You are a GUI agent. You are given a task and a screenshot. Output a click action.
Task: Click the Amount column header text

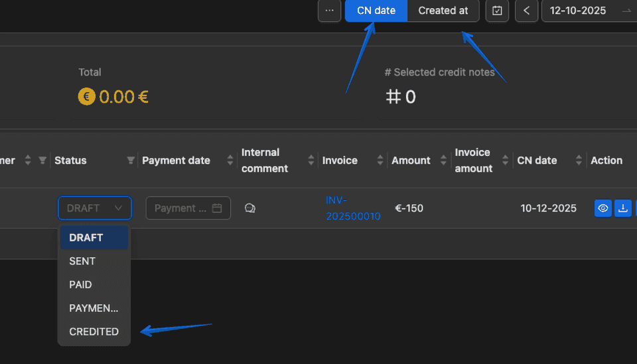point(411,160)
